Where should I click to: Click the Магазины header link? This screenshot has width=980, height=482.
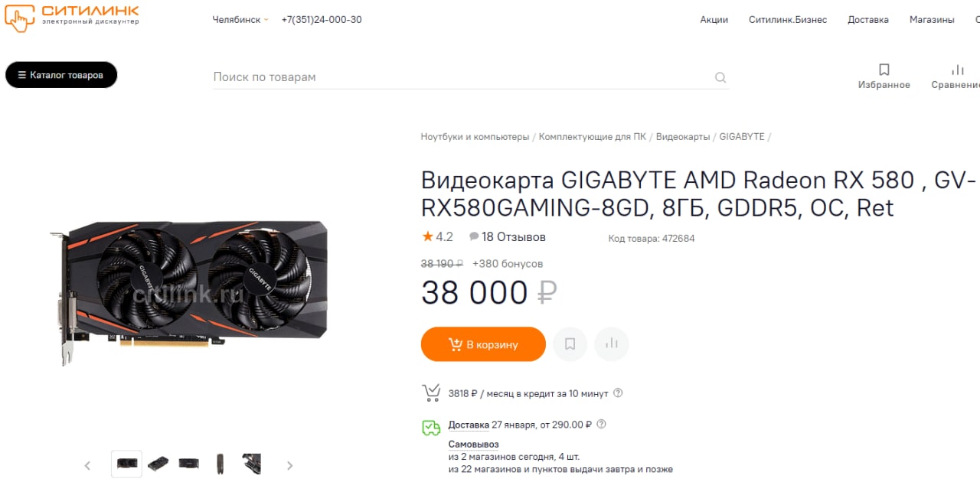[932, 19]
